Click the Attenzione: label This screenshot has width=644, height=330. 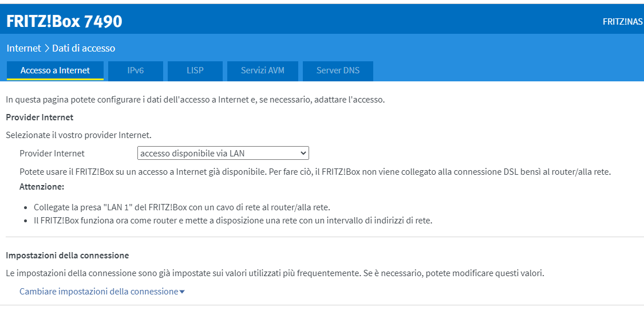[42, 187]
